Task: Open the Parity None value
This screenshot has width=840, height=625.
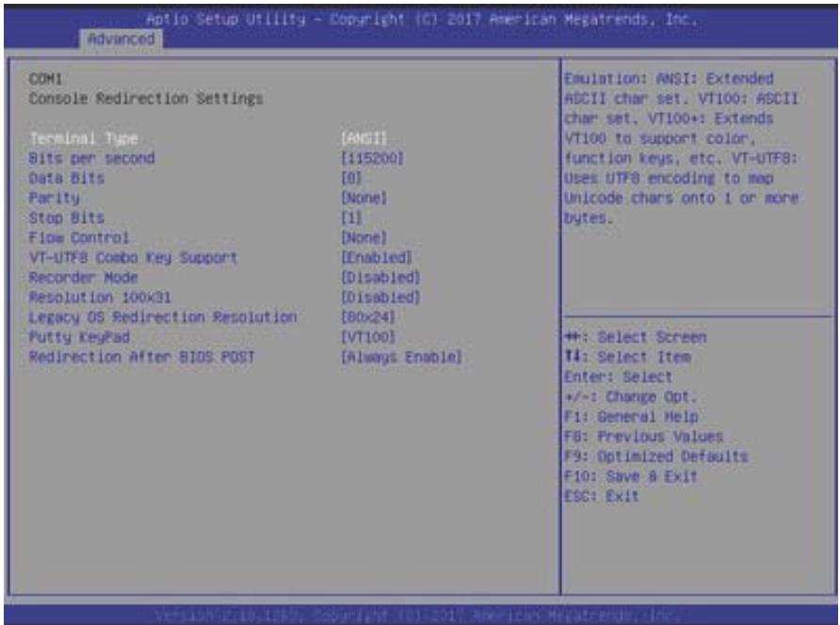Action: click(363, 199)
